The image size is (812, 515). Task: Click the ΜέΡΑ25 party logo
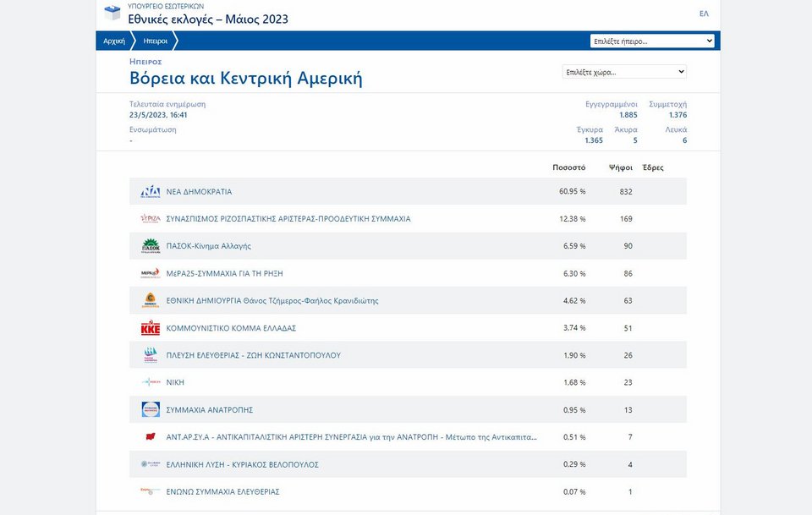tap(150, 273)
